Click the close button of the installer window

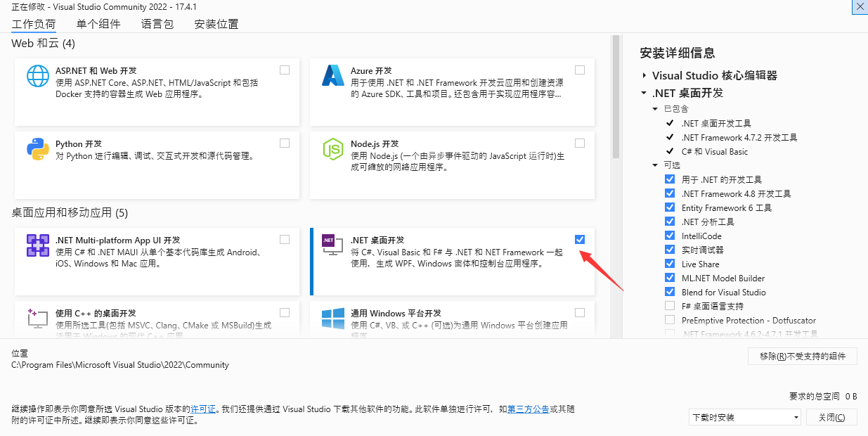tap(859, 6)
